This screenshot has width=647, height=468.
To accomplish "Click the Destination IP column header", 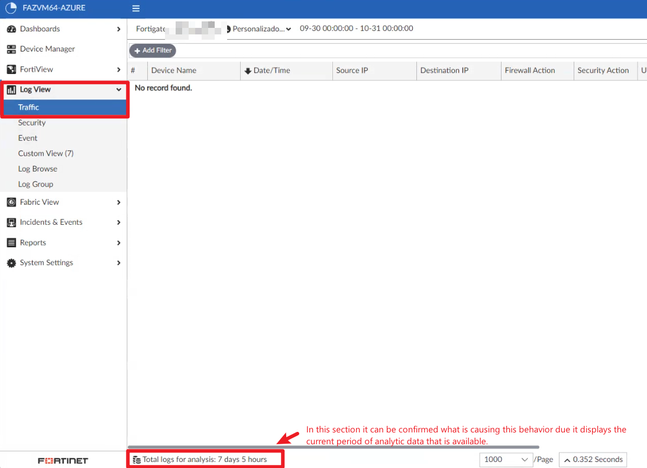I will (x=459, y=71).
